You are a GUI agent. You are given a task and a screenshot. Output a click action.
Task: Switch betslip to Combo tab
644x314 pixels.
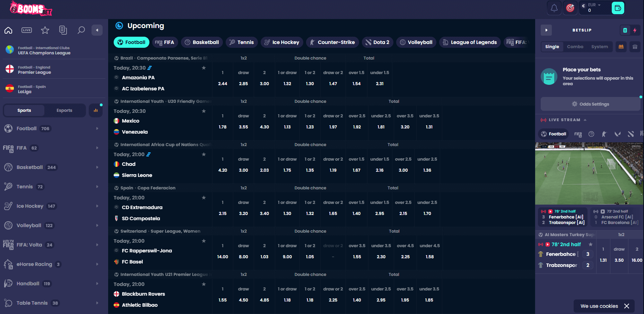click(575, 47)
